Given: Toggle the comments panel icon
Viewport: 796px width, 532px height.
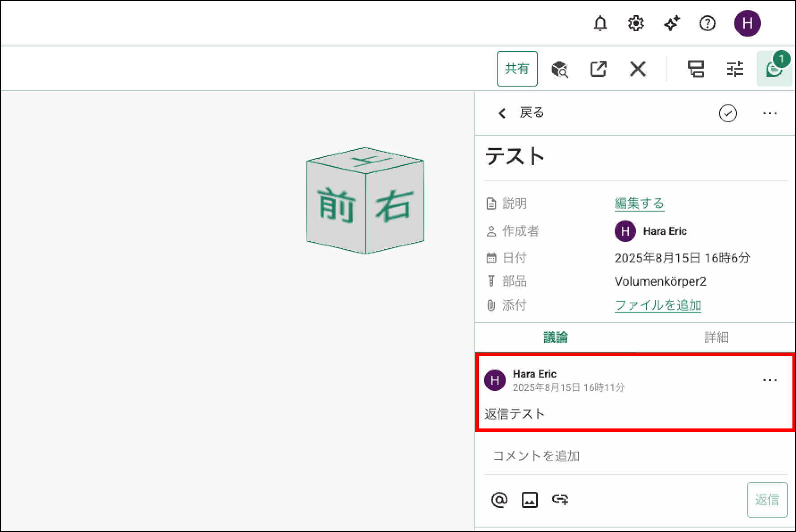Looking at the screenshot, I should [x=774, y=69].
